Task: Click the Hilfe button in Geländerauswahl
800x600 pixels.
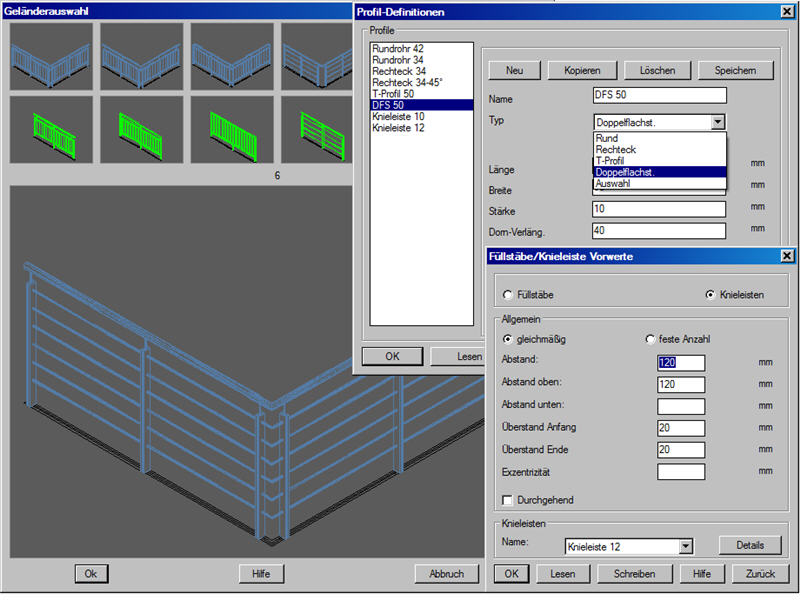Action: [261, 574]
